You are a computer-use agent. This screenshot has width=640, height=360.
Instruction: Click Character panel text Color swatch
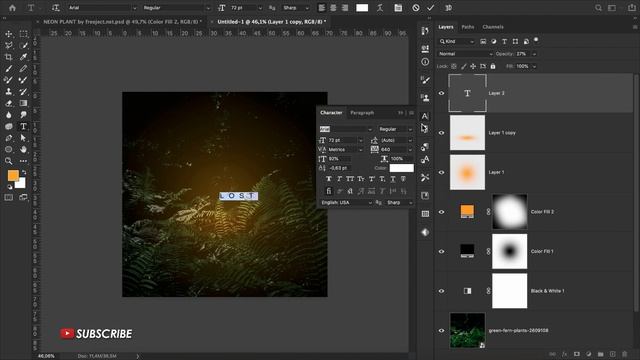click(x=401, y=168)
